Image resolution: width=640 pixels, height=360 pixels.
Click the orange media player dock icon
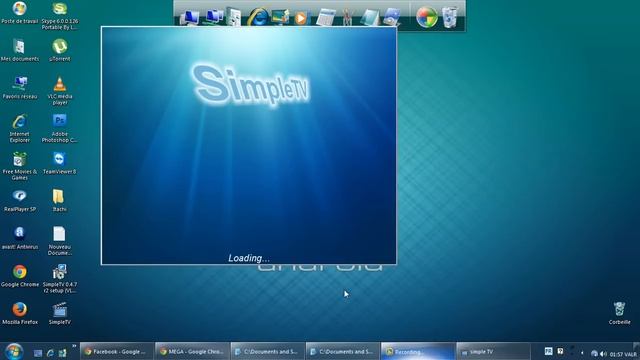tap(301, 18)
